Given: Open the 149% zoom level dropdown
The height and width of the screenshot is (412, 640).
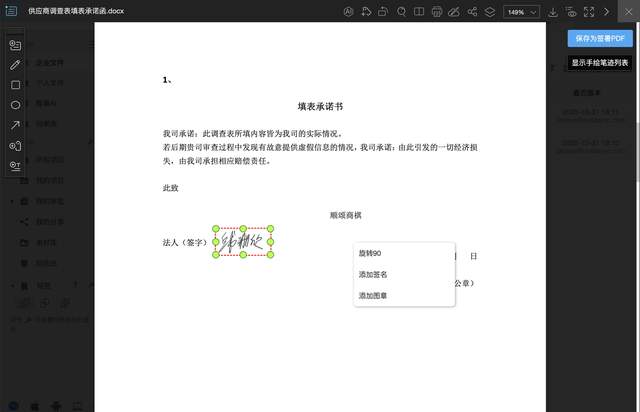Looking at the screenshot, I should (522, 12).
